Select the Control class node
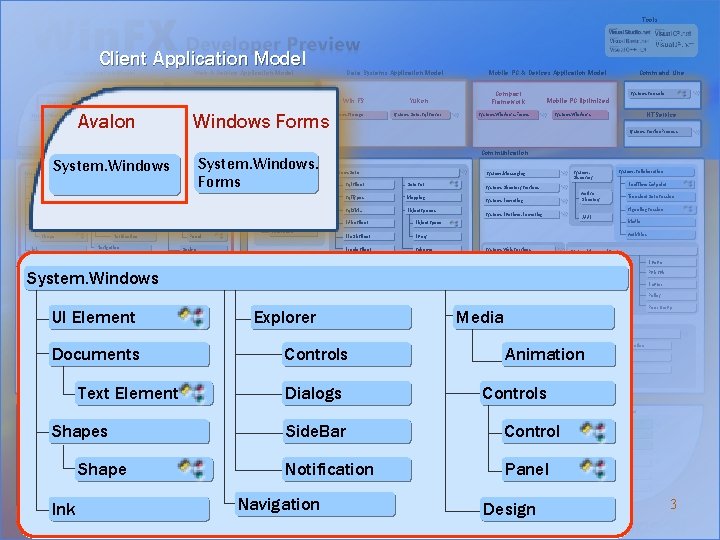 point(558,431)
